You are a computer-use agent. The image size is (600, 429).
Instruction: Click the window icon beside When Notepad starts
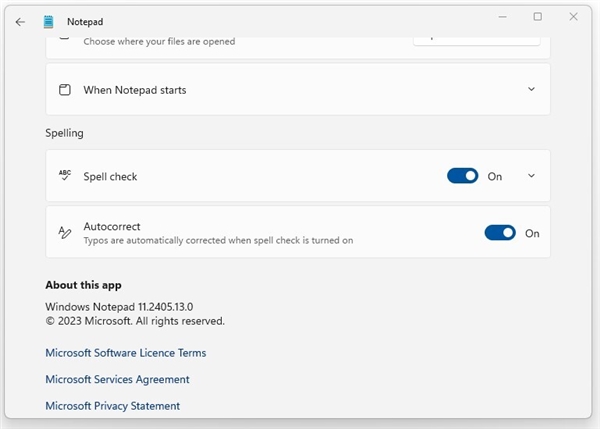(x=65, y=90)
